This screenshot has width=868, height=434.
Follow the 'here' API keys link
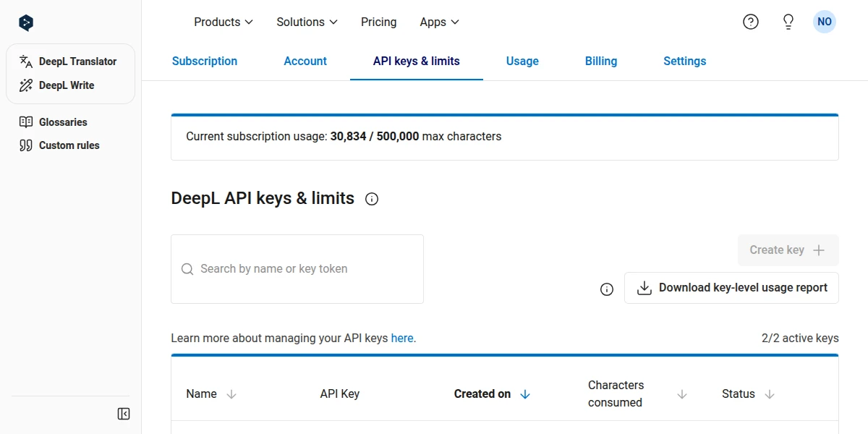tap(402, 338)
